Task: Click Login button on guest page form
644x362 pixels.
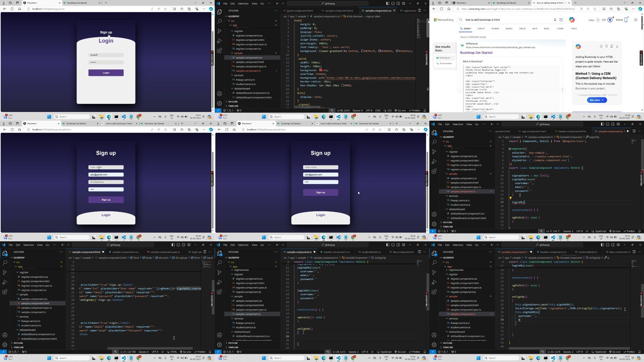Action: pyautogui.click(x=106, y=73)
